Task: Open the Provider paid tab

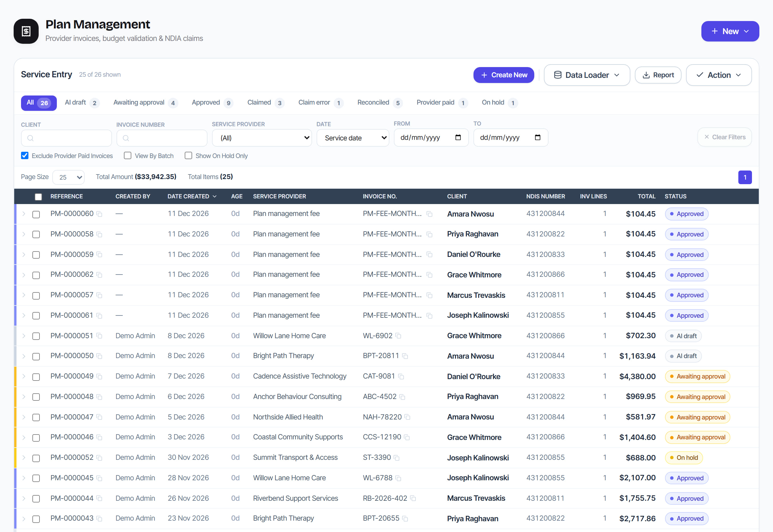Action: click(x=442, y=103)
